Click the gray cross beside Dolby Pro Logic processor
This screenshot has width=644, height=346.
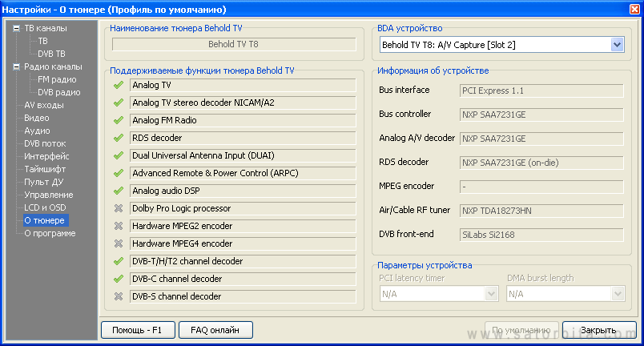click(119, 208)
